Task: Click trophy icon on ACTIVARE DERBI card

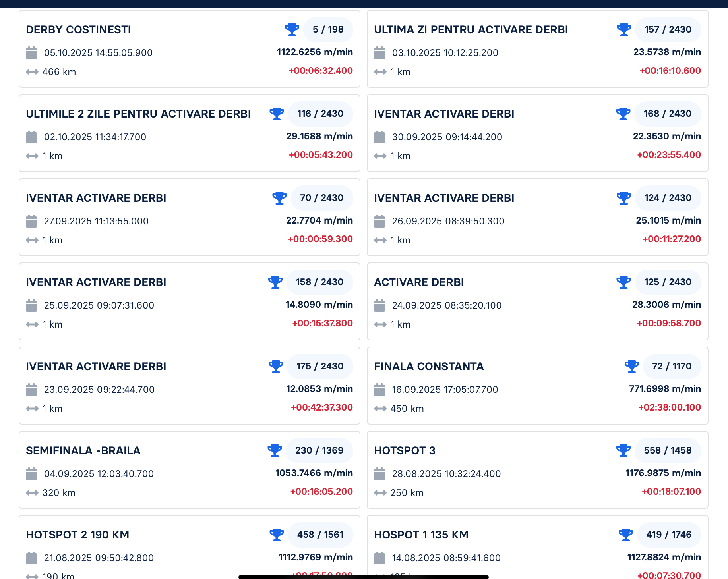Action: coord(623,282)
